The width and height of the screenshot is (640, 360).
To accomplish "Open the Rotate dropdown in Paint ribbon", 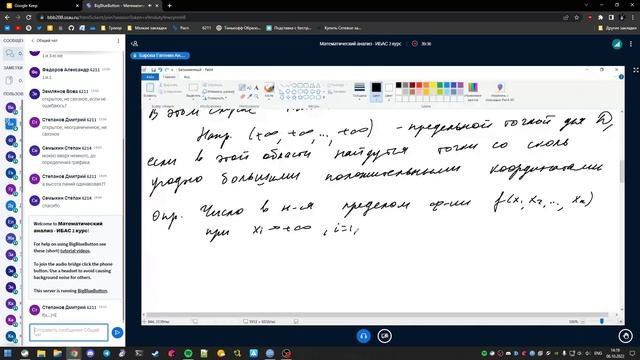I will point(216,98).
